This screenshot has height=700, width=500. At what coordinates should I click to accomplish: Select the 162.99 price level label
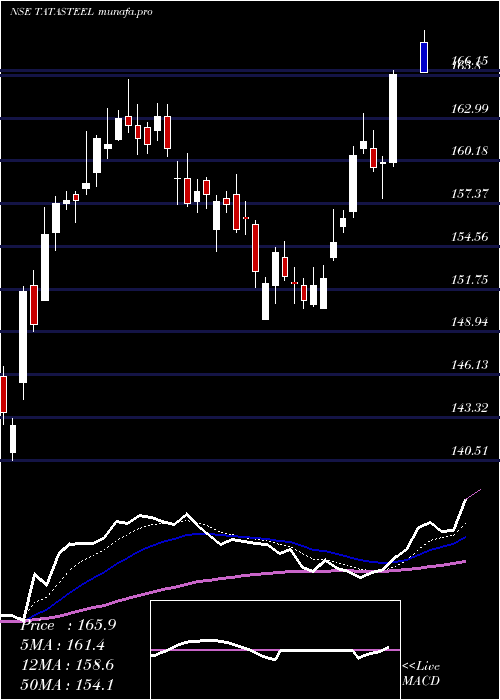tap(470, 108)
